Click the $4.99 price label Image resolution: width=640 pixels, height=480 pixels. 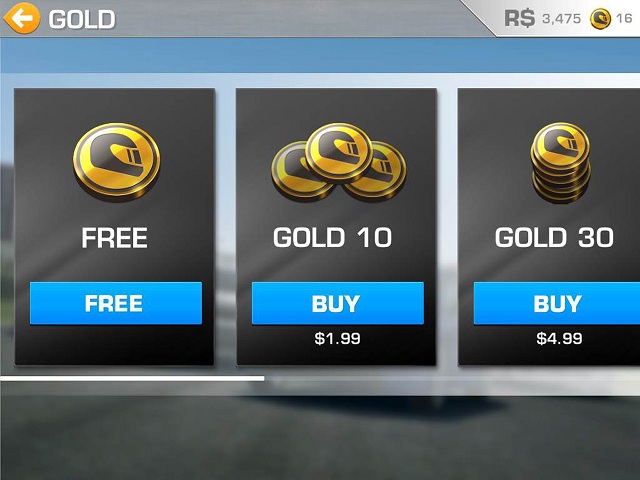[x=559, y=338]
